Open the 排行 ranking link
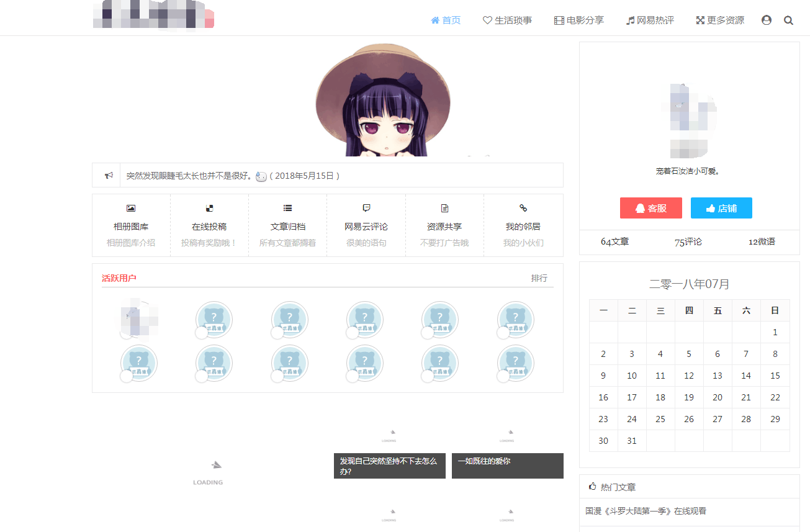Image resolution: width=810 pixels, height=532 pixels. pyautogui.click(x=539, y=278)
